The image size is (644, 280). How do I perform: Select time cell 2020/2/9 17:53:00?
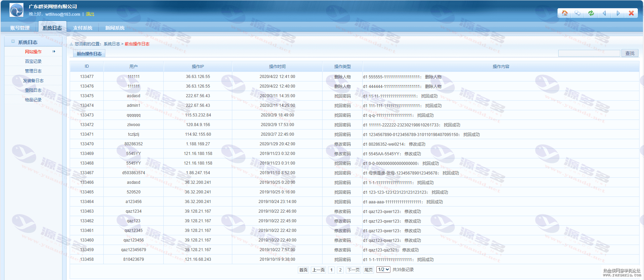[277, 125]
